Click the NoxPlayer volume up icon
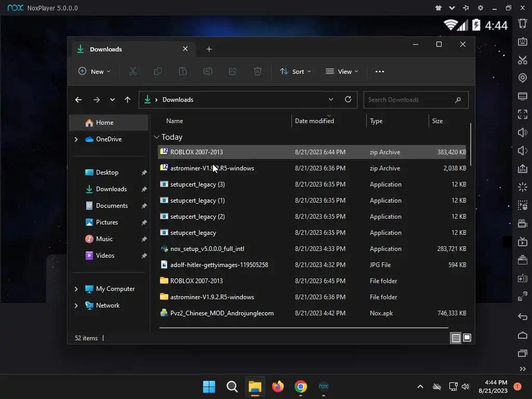The image size is (532, 399). (x=523, y=132)
